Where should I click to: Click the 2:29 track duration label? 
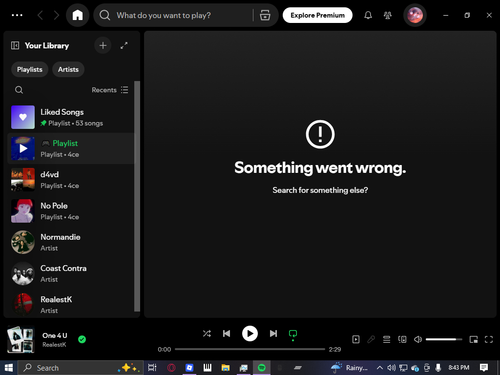[335, 349]
